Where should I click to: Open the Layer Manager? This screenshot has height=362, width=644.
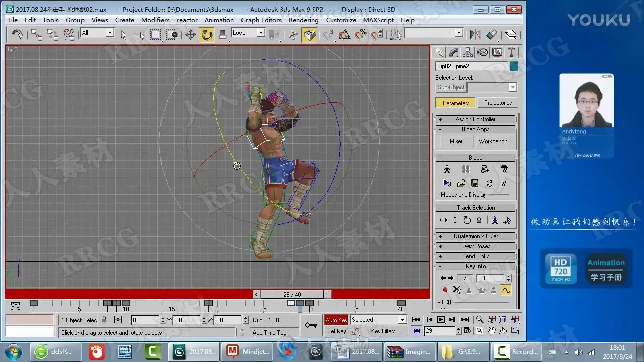[510, 34]
